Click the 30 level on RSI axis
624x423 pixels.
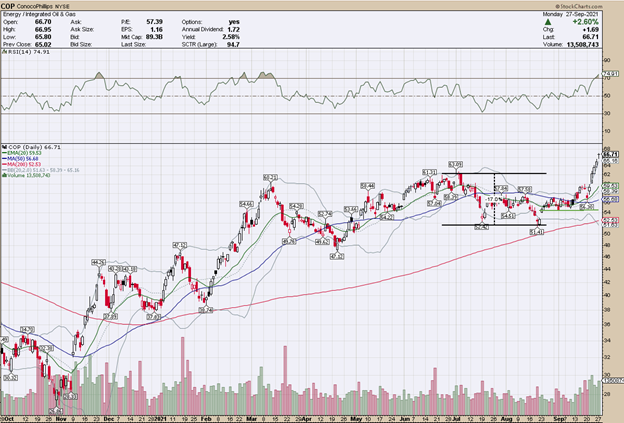(607, 113)
